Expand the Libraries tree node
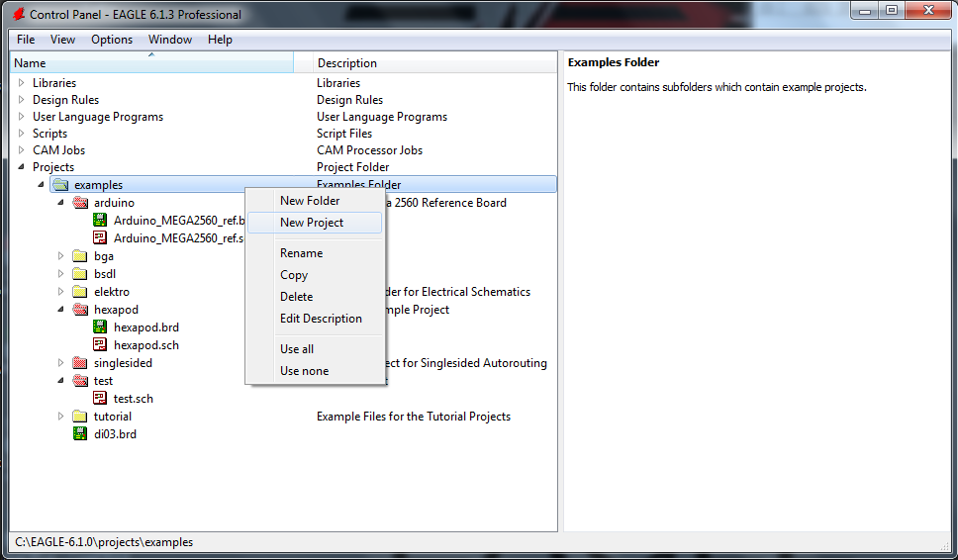 pyautogui.click(x=21, y=83)
